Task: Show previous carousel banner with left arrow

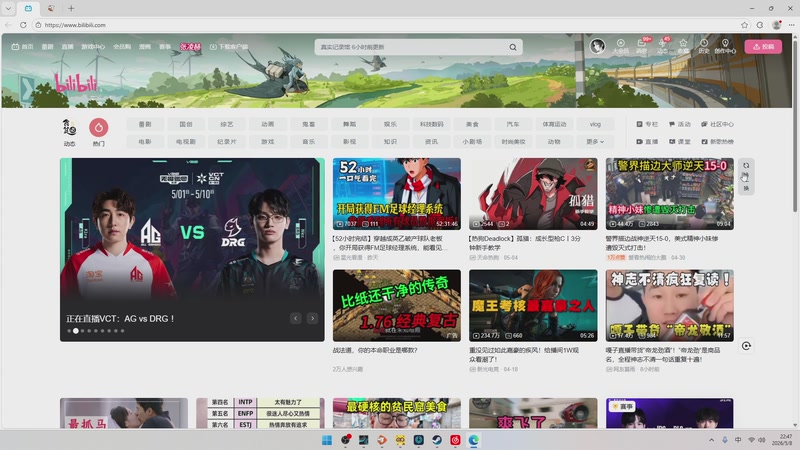Action: pos(295,318)
